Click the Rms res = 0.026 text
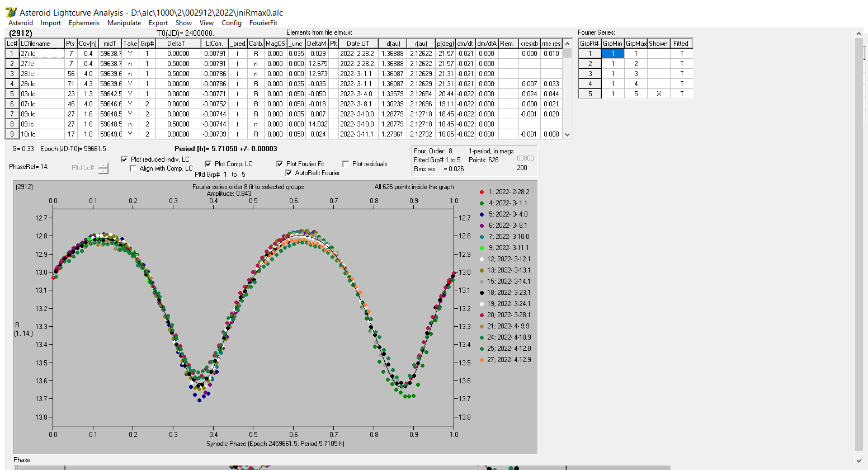 (x=439, y=169)
